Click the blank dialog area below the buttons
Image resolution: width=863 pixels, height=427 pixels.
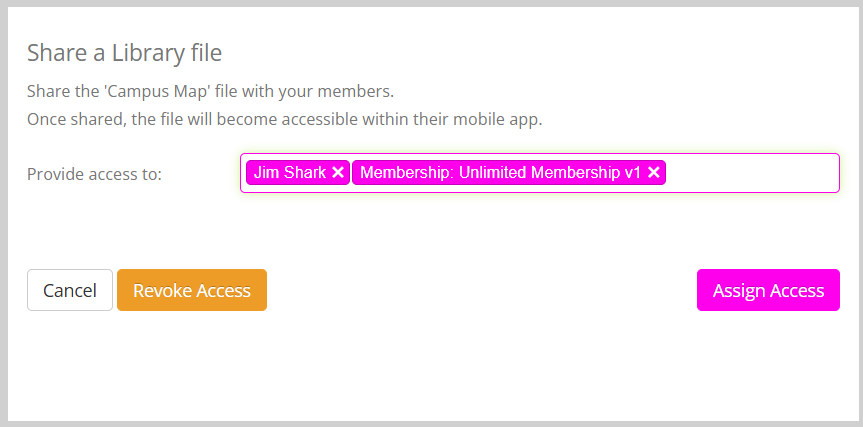(x=430, y=370)
